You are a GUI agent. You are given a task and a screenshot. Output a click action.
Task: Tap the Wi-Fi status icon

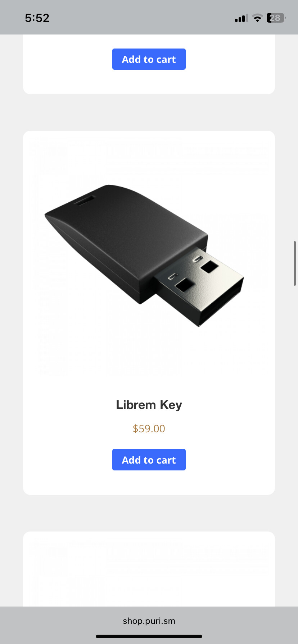(x=257, y=18)
